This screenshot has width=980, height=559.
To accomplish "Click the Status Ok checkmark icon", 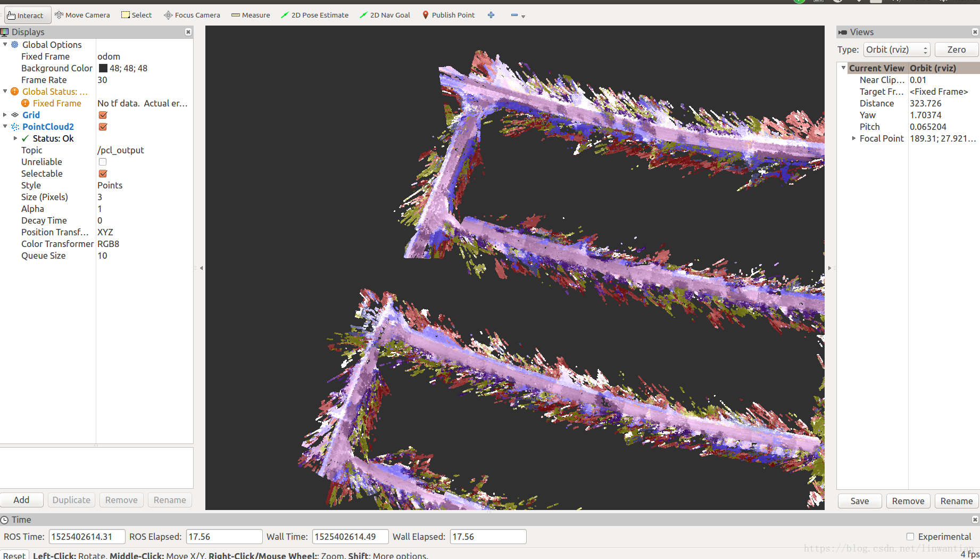I will pyautogui.click(x=26, y=138).
